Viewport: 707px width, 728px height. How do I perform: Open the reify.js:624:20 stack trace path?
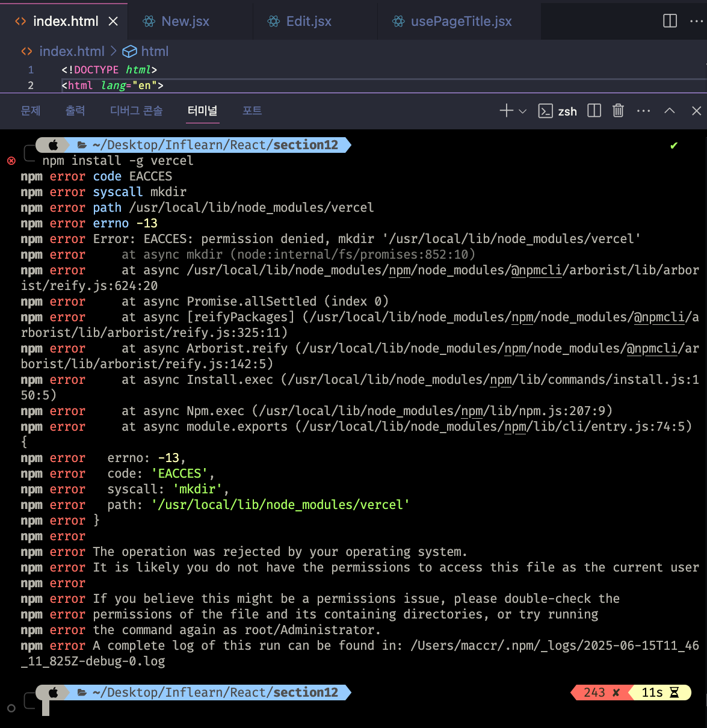(360, 278)
